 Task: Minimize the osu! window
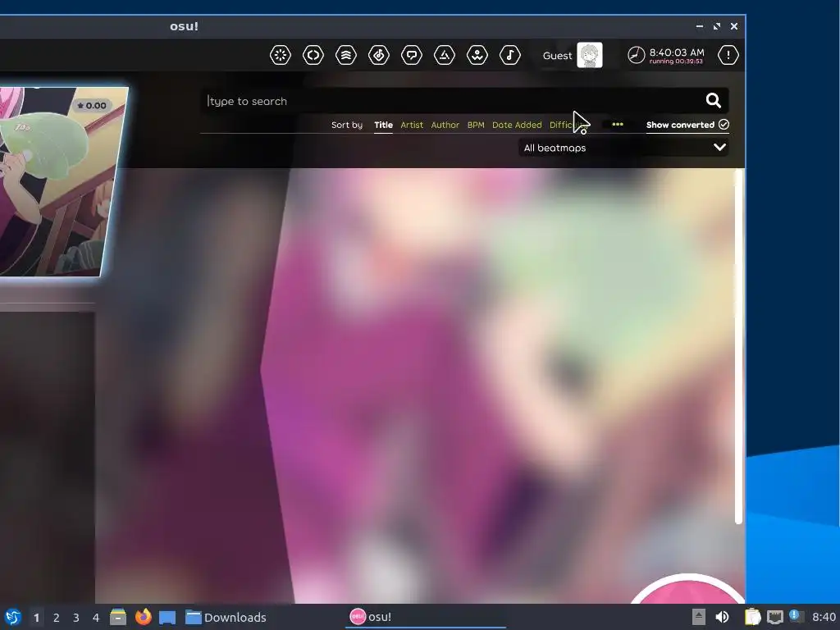[699, 26]
